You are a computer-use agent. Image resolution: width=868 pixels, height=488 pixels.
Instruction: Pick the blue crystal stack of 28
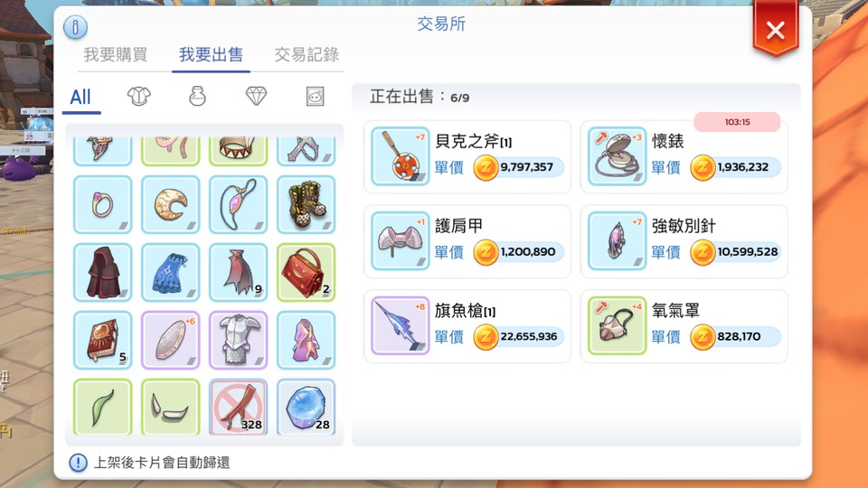pos(307,408)
